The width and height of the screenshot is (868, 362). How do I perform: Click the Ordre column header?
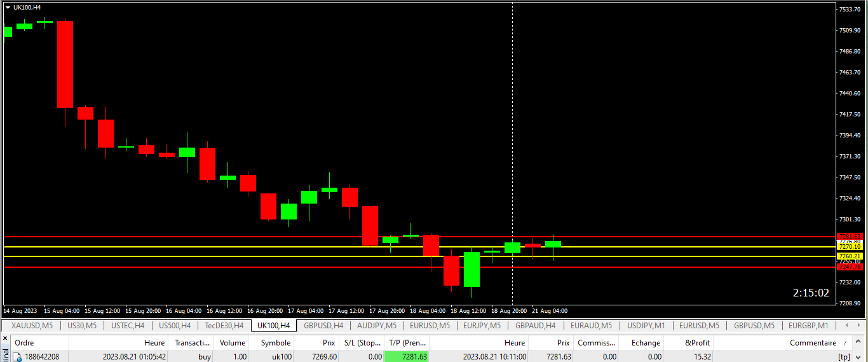(25, 343)
